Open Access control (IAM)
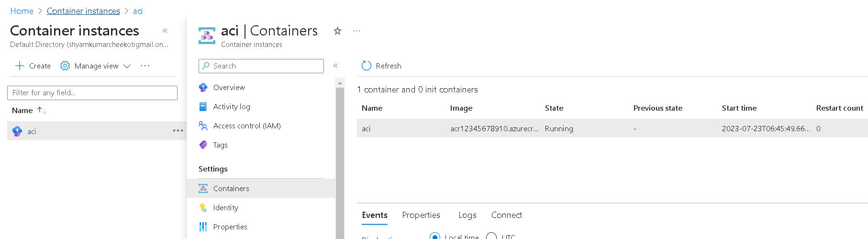Image resolution: width=868 pixels, height=239 pixels. [247, 126]
